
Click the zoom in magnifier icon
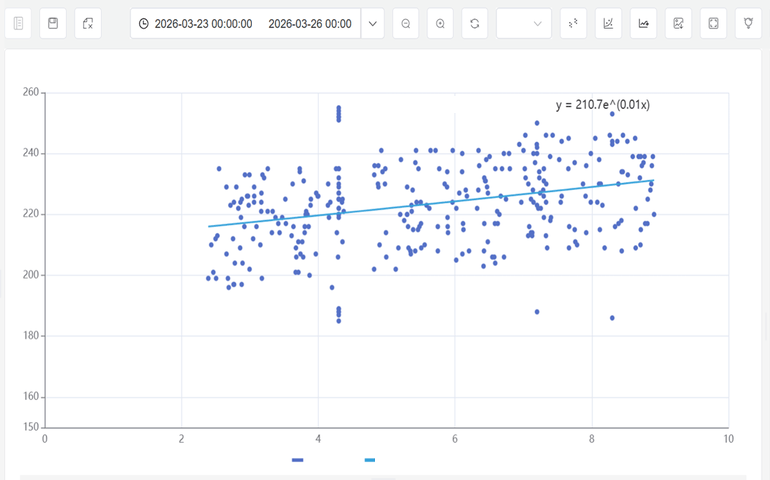coord(440,23)
